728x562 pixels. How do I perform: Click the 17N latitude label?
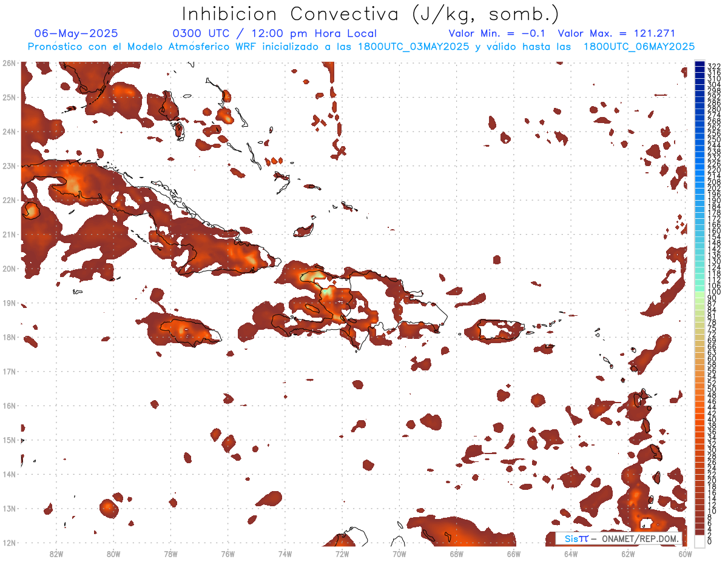pos(8,371)
